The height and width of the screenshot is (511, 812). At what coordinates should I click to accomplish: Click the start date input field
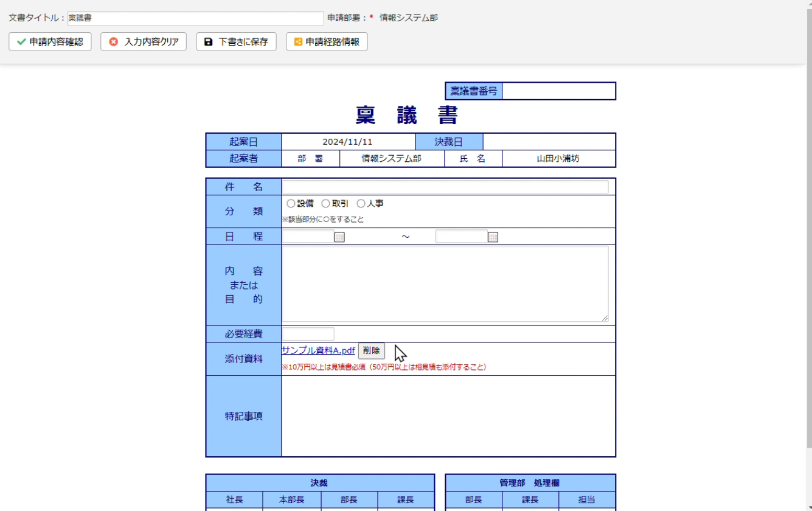pos(308,237)
